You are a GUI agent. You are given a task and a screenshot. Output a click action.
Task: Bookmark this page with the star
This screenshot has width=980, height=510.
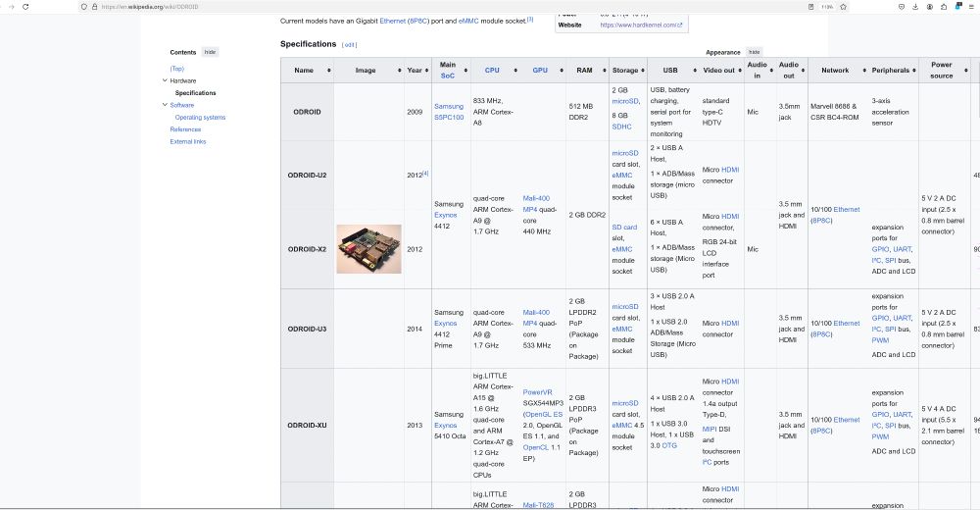(843, 7)
